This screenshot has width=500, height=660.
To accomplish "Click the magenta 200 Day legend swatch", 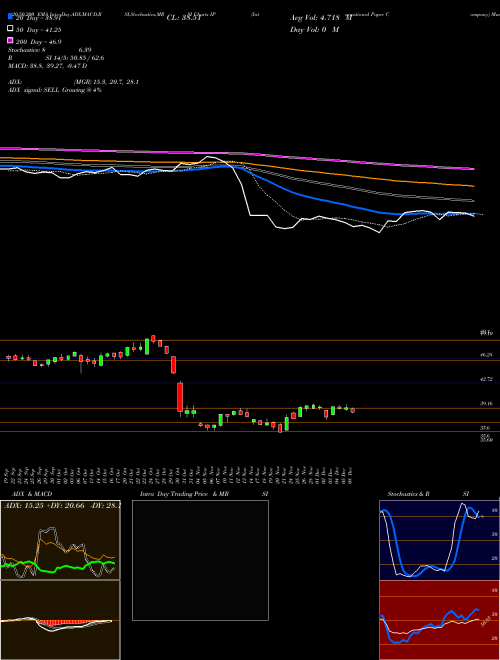I will pyautogui.click(x=11, y=40).
